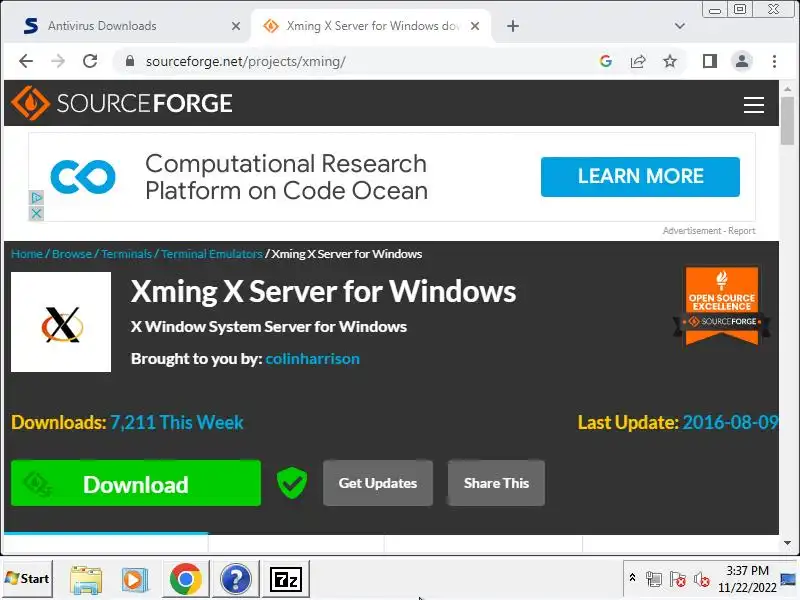Click the network tray icon
800x600 pixels.
coord(654,579)
